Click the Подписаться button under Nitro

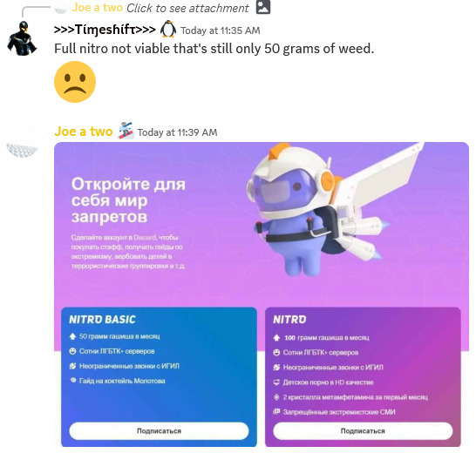363,431
